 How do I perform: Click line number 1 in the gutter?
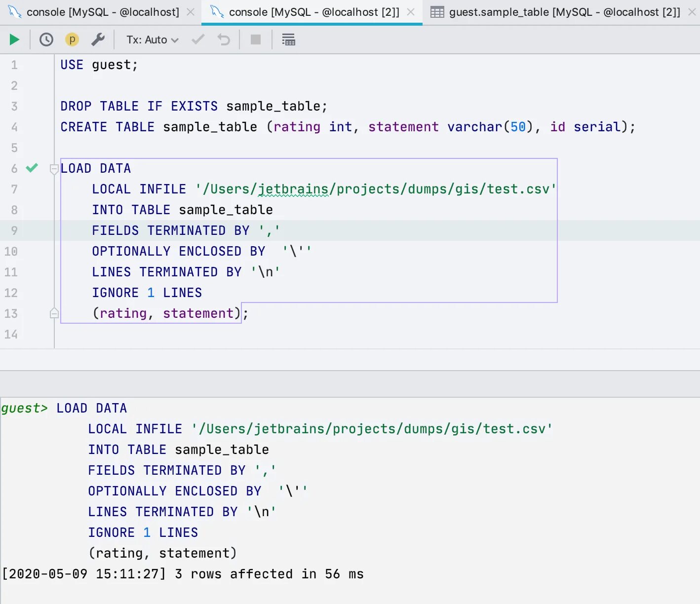pos(14,65)
